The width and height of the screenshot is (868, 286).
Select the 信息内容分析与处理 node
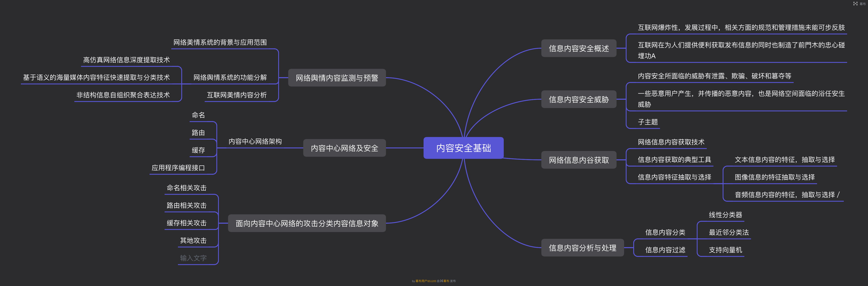(x=582, y=248)
